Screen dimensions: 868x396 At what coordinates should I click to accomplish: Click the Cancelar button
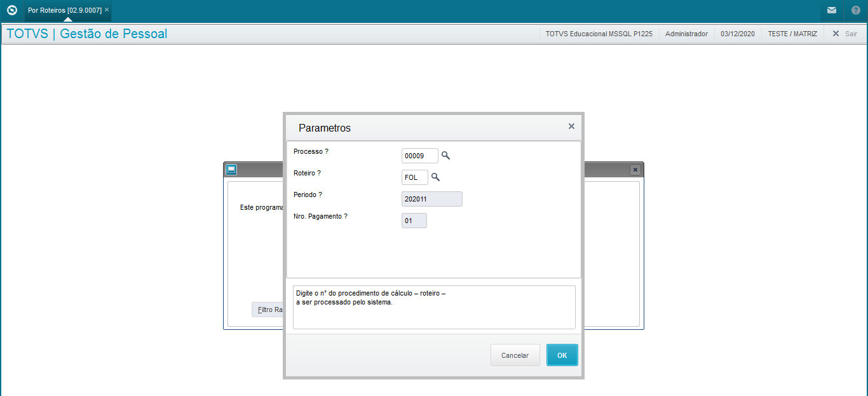click(x=515, y=355)
